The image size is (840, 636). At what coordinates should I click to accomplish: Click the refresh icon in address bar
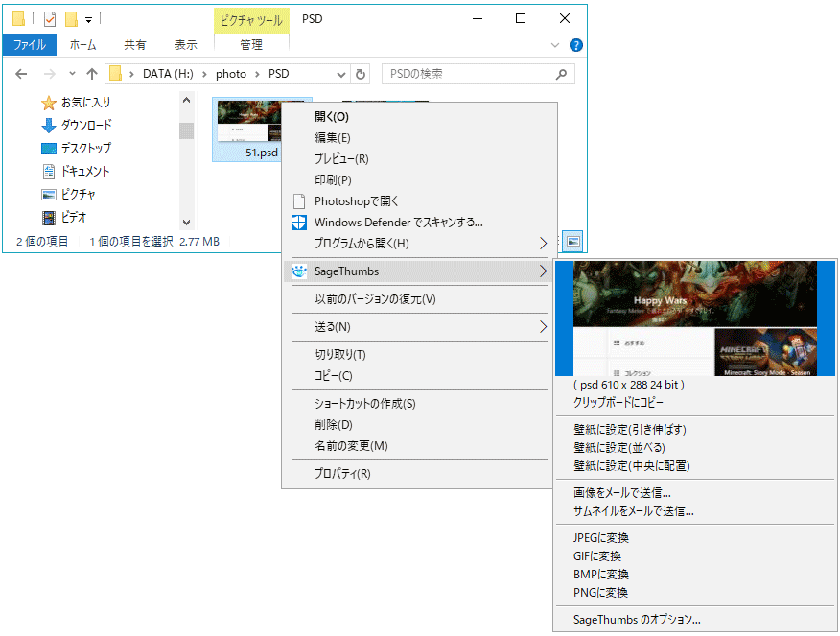tap(361, 74)
